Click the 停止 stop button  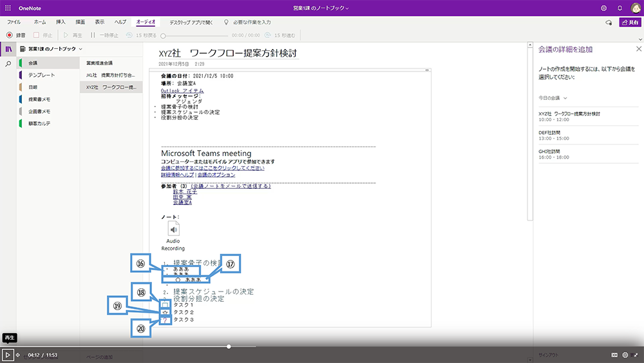coord(43,35)
